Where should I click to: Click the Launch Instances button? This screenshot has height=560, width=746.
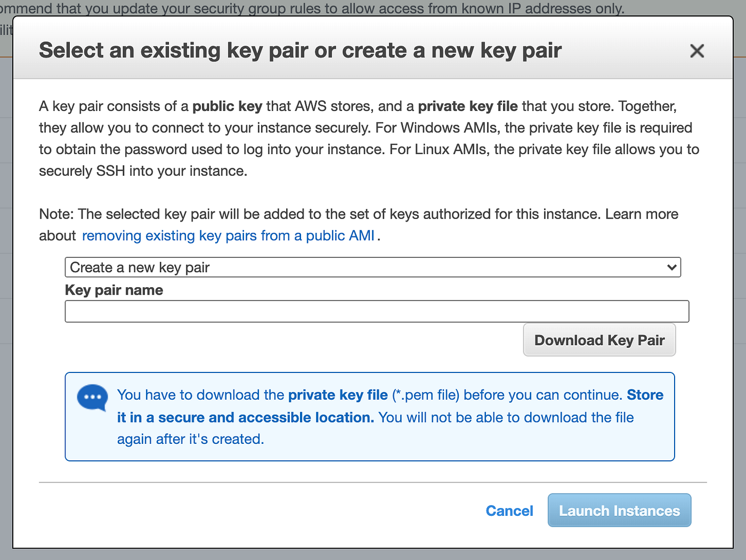point(619,510)
